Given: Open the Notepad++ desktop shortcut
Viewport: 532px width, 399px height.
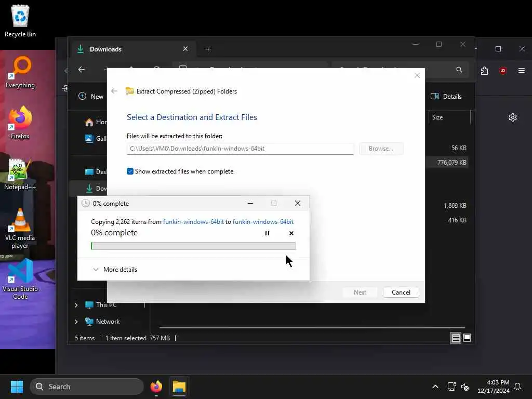Looking at the screenshot, I should click(20, 174).
